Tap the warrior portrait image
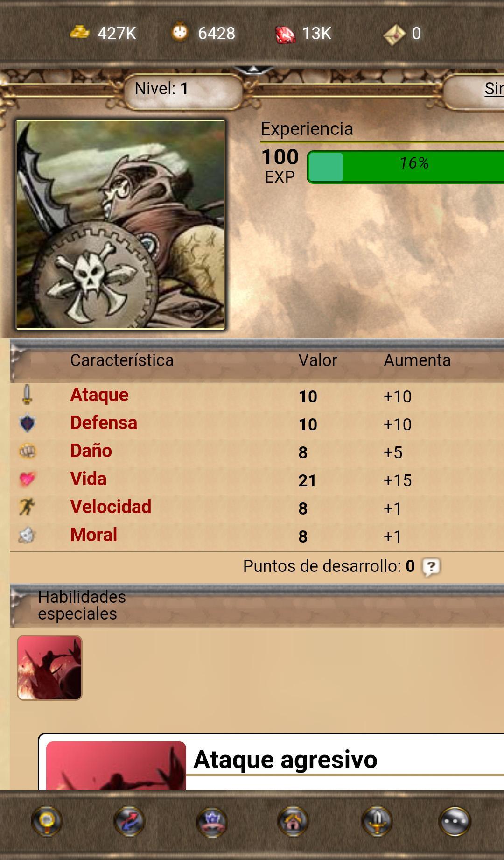 pos(121,225)
